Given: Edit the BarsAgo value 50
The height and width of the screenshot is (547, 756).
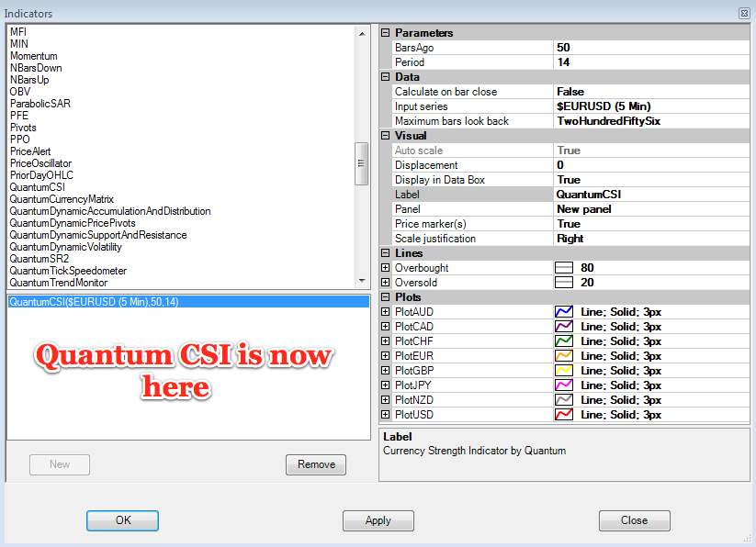Looking at the screenshot, I should point(651,47).
